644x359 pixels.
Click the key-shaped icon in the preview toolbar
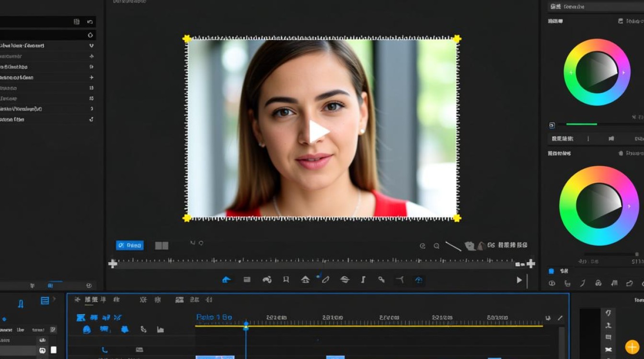(x=381, y=280)
